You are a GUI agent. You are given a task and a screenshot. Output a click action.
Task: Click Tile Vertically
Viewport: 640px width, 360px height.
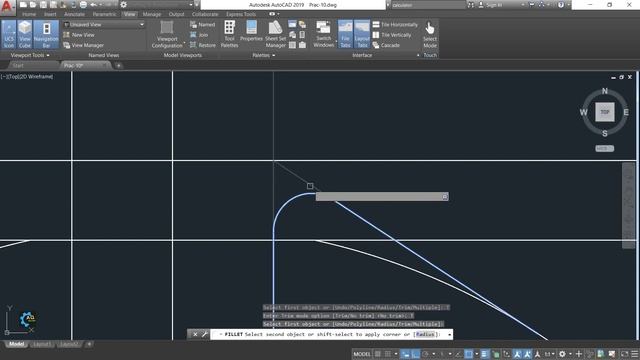coord(392,35)
